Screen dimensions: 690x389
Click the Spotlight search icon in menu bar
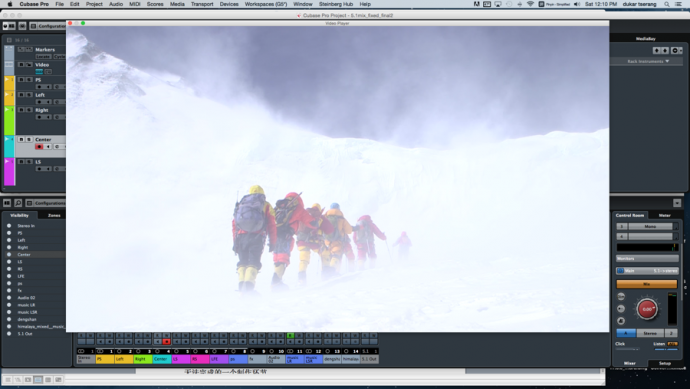click(x=667, y=4)
